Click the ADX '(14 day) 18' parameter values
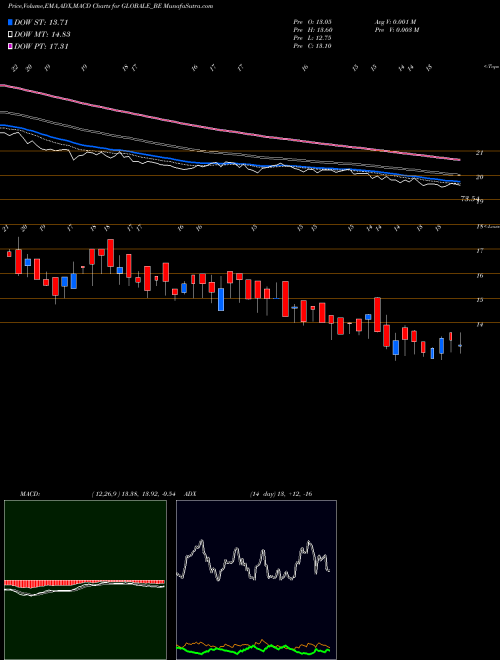 [x=281, y=494]
